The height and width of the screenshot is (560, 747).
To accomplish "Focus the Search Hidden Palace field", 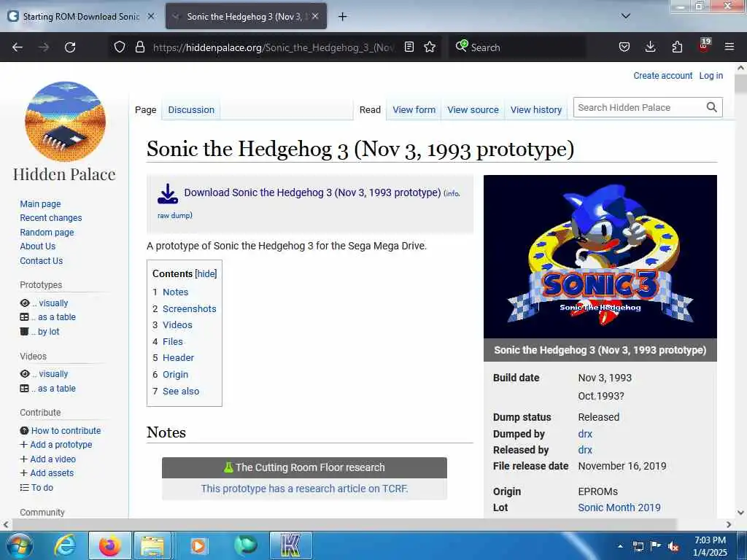I will 639,108.
